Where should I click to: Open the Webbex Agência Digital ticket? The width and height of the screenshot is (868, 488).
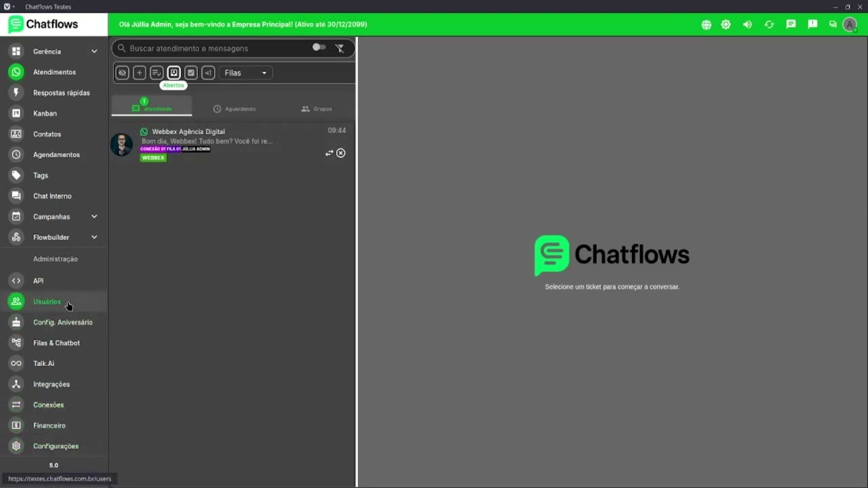tap(233, 144)
